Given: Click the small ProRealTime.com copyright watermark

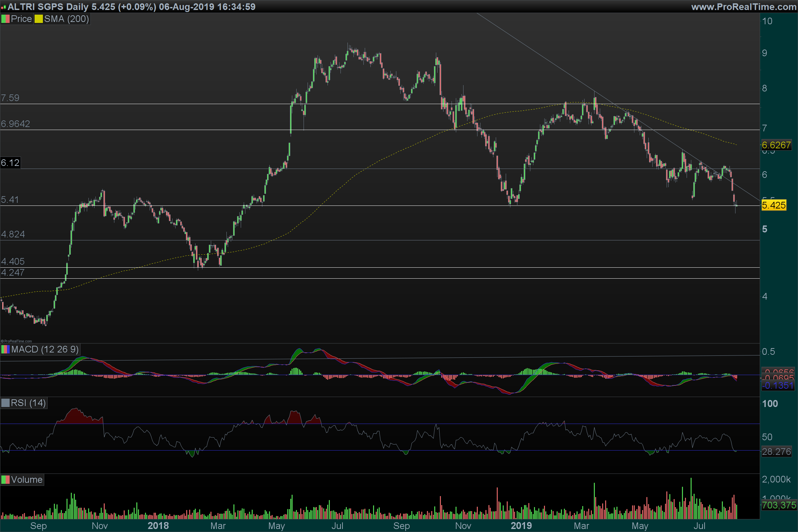Looking at the screenshot, I should click(x=16, y=341).
